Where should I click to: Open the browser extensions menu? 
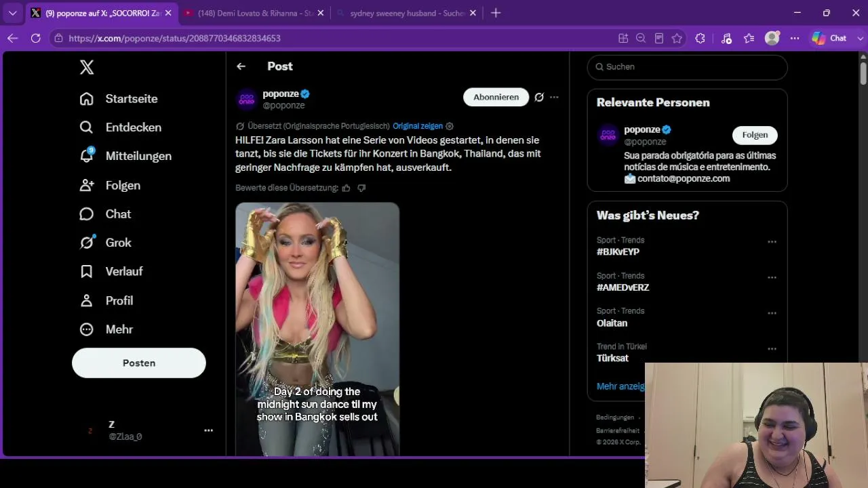coord(701,39)
